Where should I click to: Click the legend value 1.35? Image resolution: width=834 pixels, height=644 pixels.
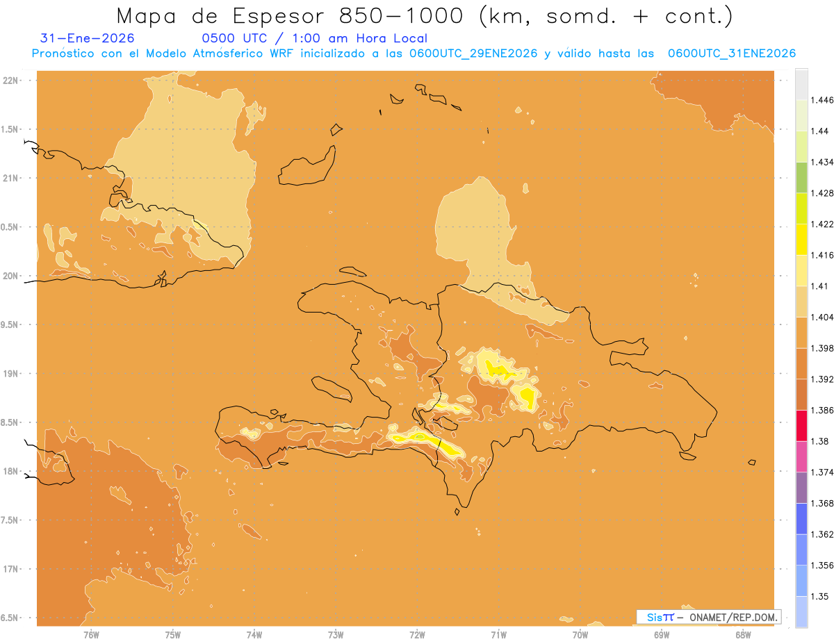point(819,597)
